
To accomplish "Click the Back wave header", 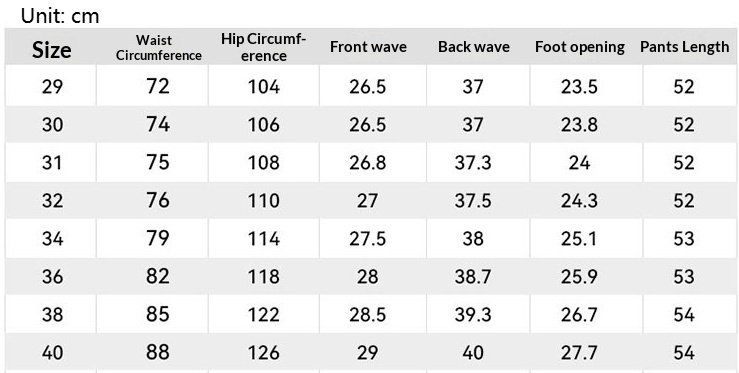I will (x=474, y=47).
